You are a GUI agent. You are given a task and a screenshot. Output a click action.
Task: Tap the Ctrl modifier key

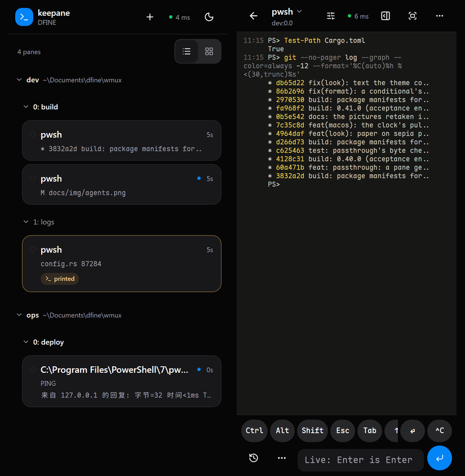point(255,431)
